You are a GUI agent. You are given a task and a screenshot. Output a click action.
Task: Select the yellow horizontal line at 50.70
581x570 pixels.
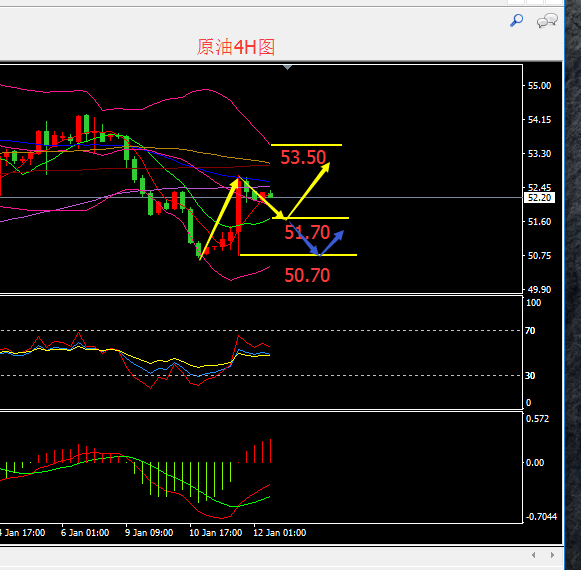(x=298, y=255)
